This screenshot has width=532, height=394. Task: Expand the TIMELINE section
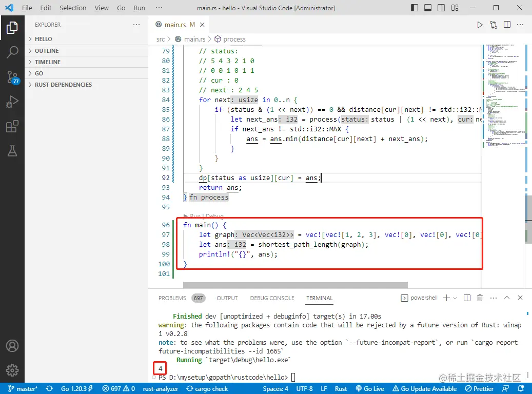[87, 62]
